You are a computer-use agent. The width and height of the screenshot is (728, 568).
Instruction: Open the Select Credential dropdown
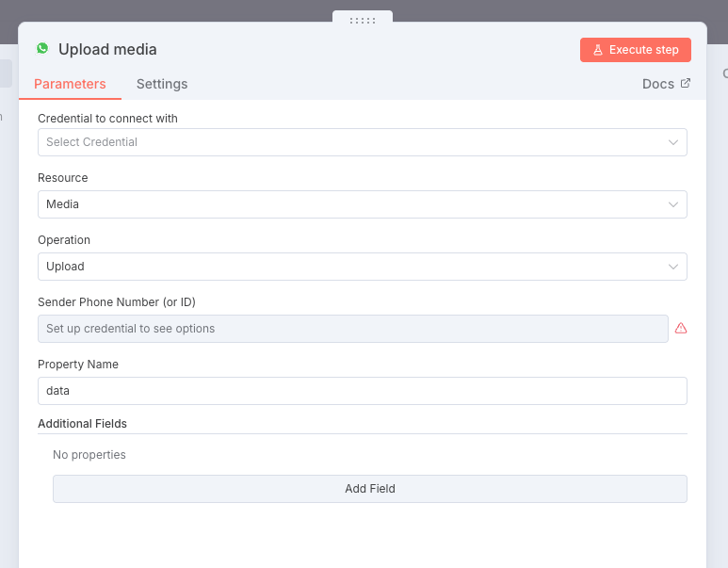363,142
